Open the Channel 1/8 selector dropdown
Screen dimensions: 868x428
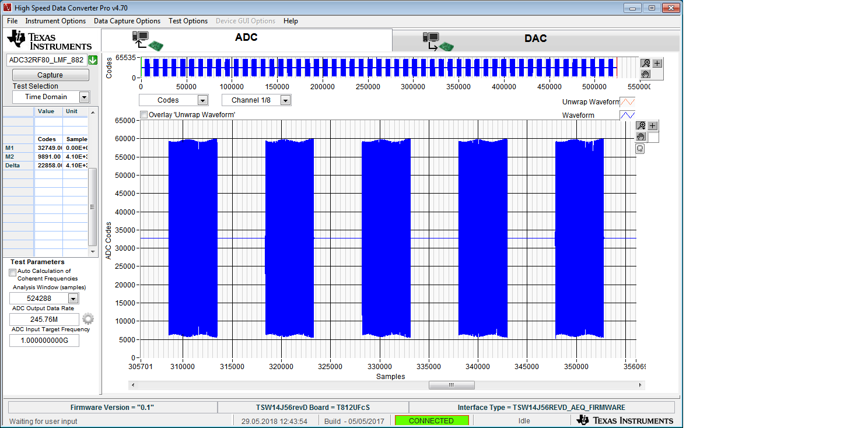click(285, 100)
